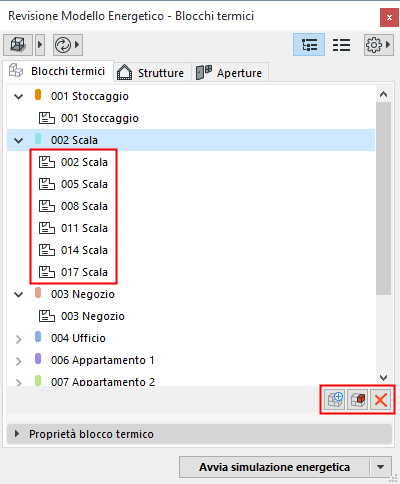Collapse the 001 Stoccaggio thermal block
400x484 pixels.
coord(19,96)
